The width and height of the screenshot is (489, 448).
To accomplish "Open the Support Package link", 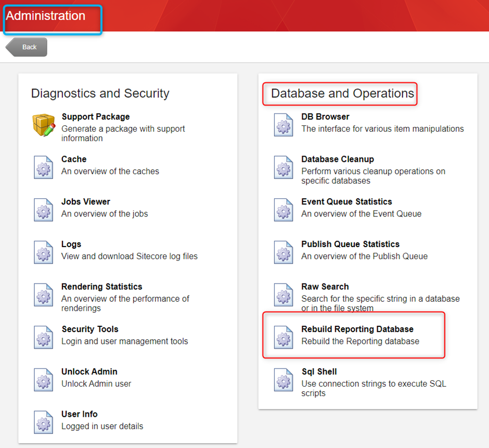I will [x=95, y=117].
